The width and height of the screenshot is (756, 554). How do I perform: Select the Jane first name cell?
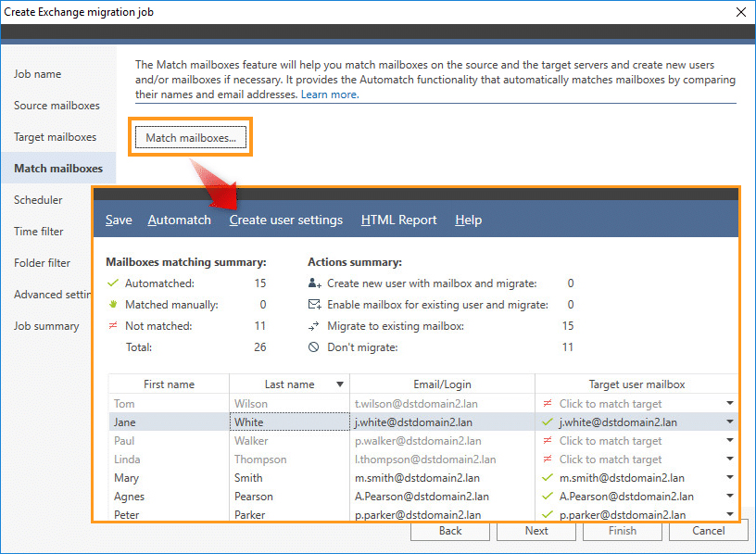coord(169,422)
